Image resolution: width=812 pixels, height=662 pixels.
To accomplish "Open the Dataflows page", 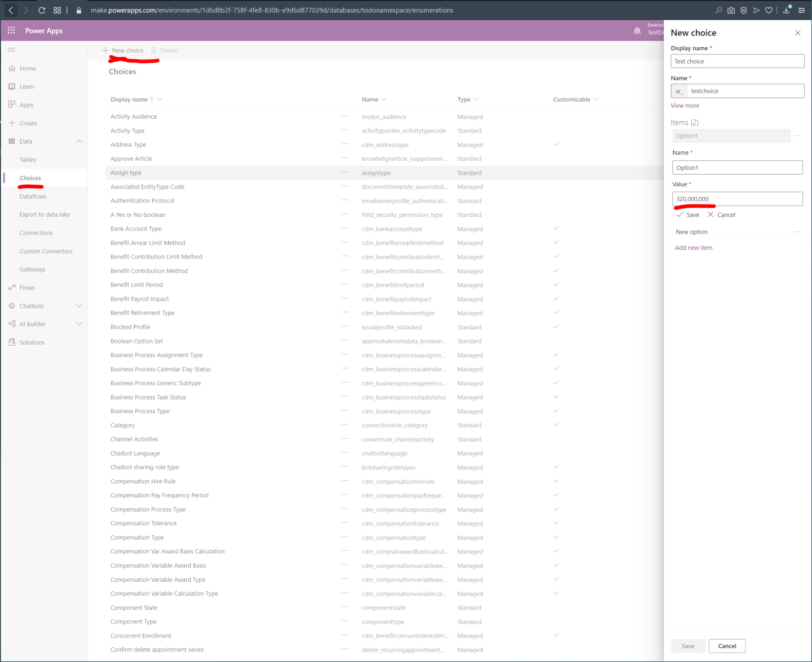I will (32, 196).
